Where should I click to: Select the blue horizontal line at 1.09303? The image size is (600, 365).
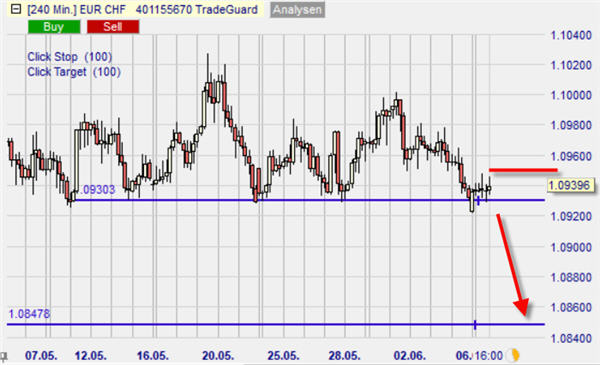308,200
